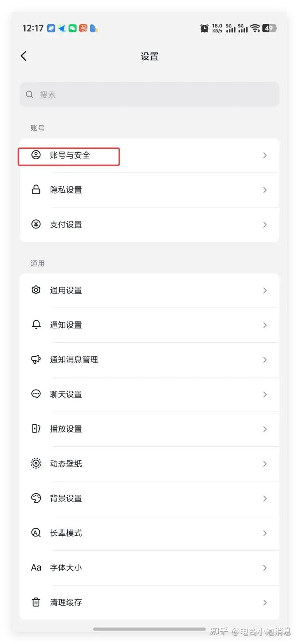Tap the clear cache trash icon

[x=36, y=602]
